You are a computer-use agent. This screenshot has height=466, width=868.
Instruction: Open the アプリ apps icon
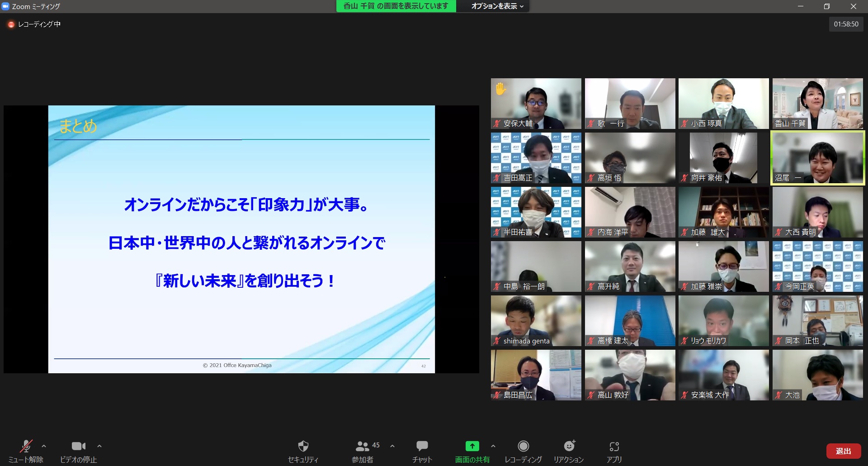click(614, 451)
